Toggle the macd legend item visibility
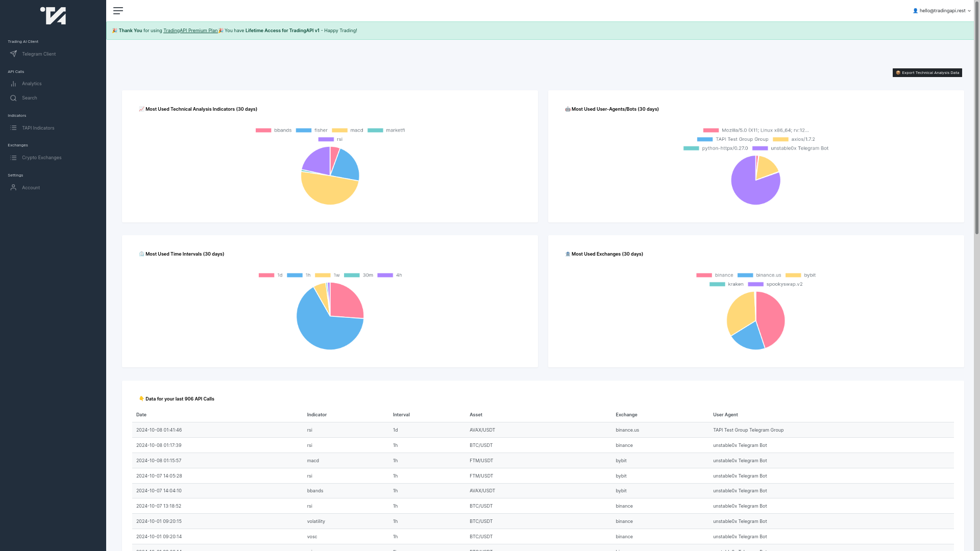The height and width of the screenshot is (551, 980). point(348,131)
